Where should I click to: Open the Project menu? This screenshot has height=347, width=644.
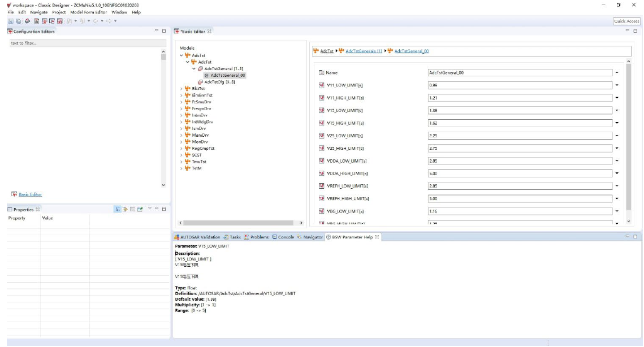(59, 12)
